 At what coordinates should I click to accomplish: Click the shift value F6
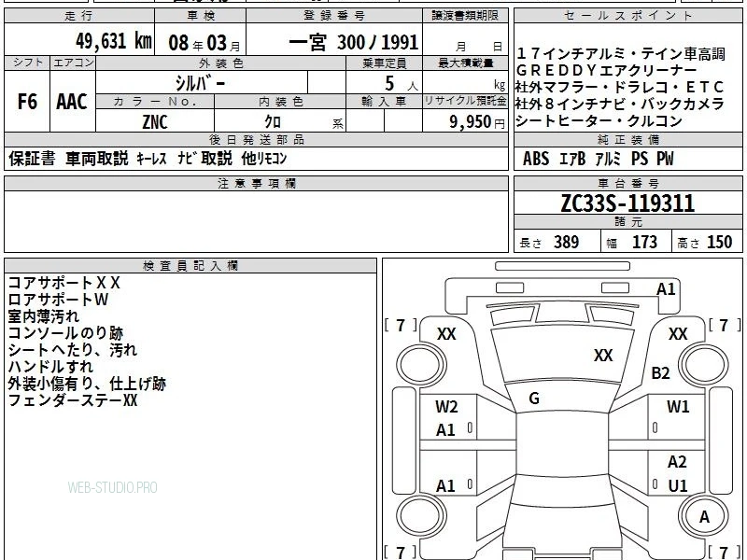click(27, 102)
